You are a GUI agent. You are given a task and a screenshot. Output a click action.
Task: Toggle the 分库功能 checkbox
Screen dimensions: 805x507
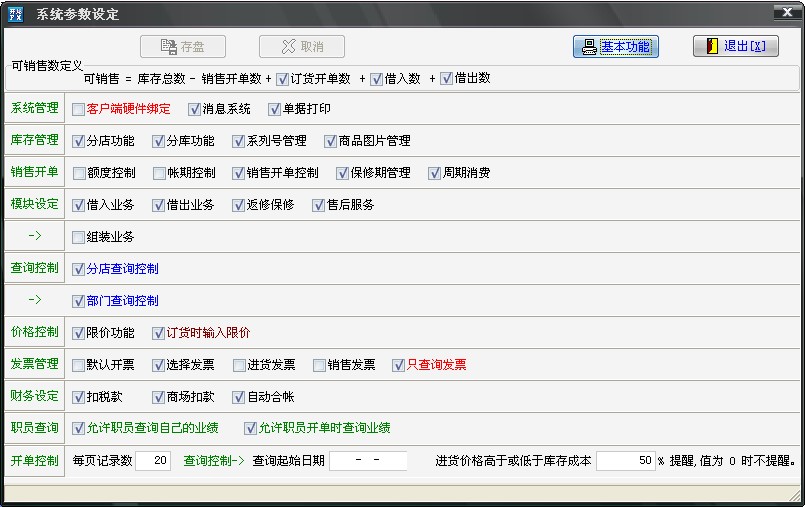pos(158,141)
